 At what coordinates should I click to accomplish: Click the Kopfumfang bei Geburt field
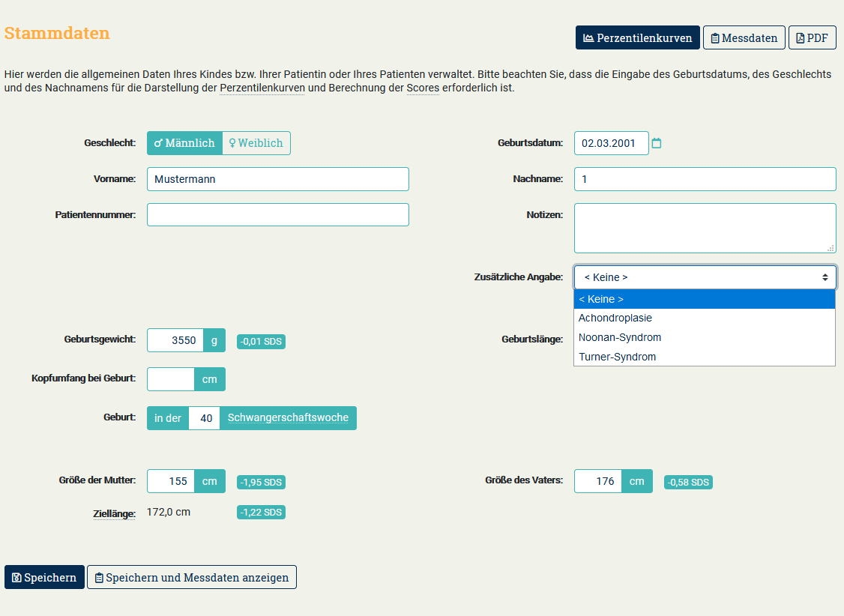tap(171, 379)
